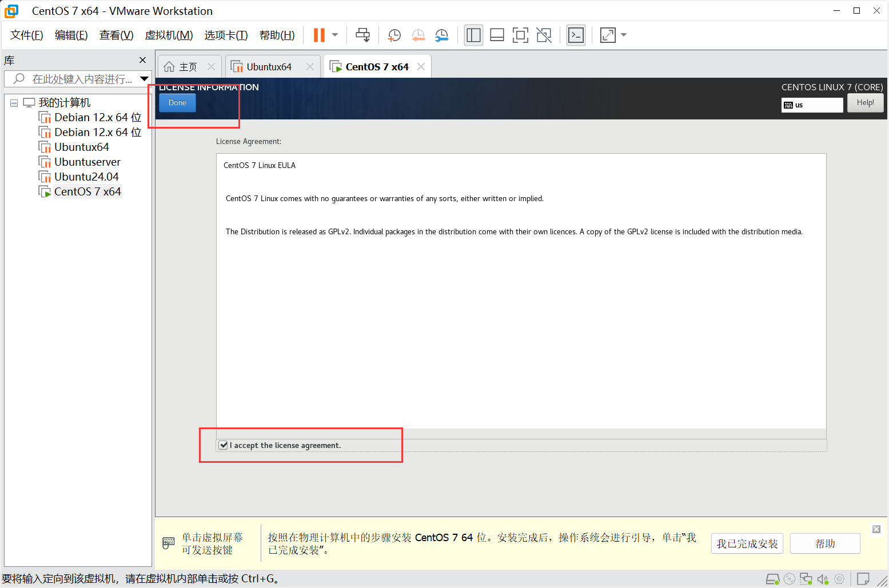This screenshot has width=889, height=588.
Task: Click the License Agreement: label
Action: (249, 142)
